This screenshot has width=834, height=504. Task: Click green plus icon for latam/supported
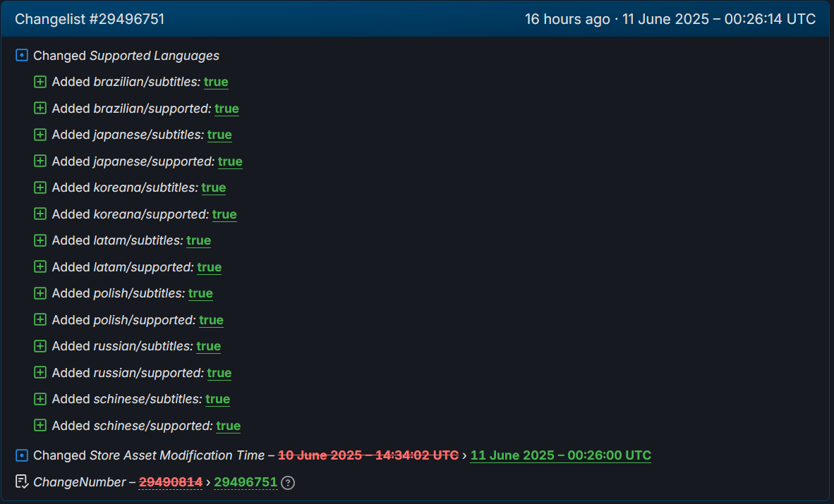(40, 267)
